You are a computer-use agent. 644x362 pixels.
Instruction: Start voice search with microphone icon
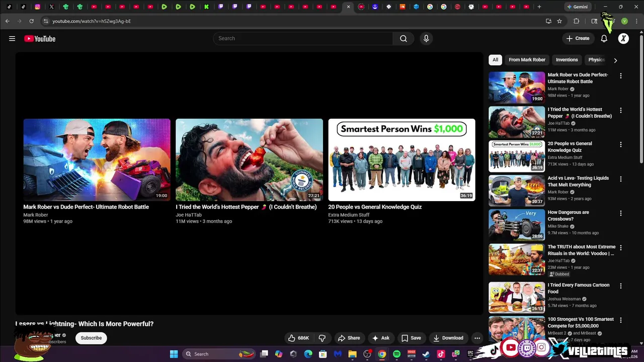[426, 39]
